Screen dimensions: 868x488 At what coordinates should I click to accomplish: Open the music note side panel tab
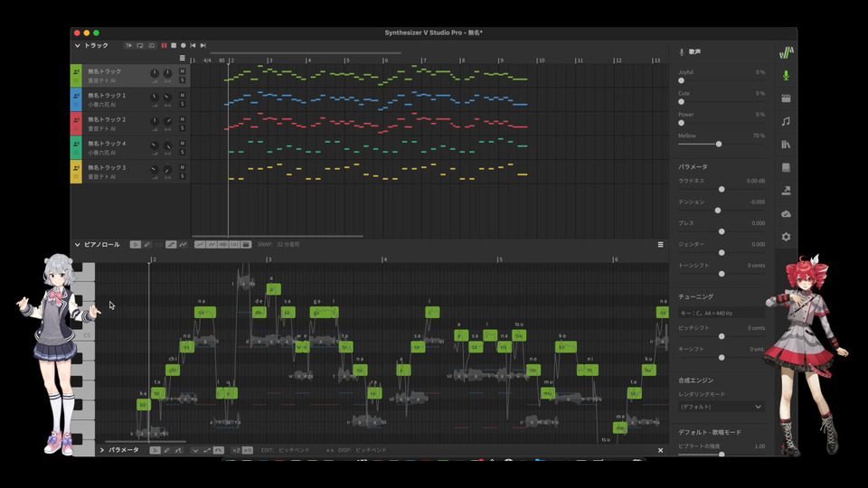pyautogui.click(x=786, y=121)
